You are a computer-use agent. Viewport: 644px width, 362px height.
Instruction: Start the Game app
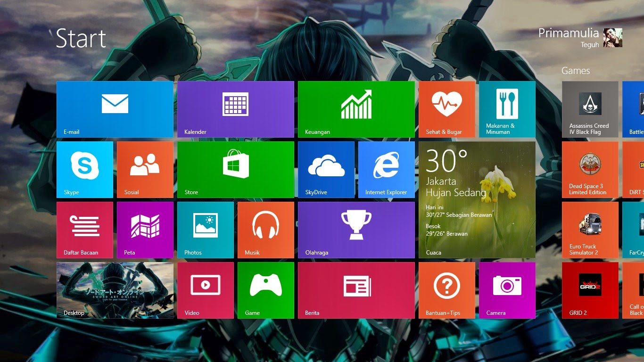[266, 290]
